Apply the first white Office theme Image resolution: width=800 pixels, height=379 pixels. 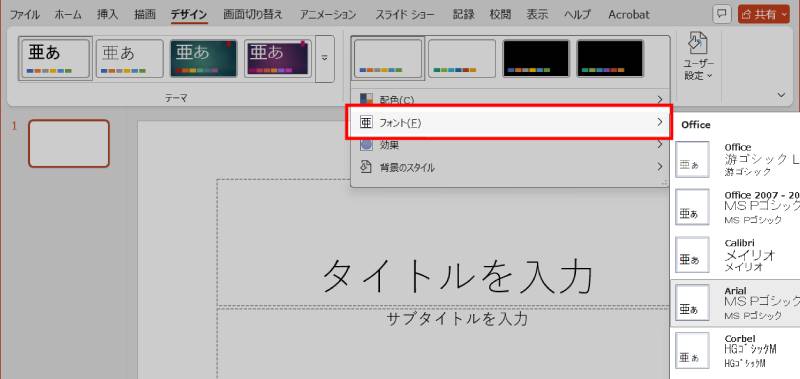56,59
